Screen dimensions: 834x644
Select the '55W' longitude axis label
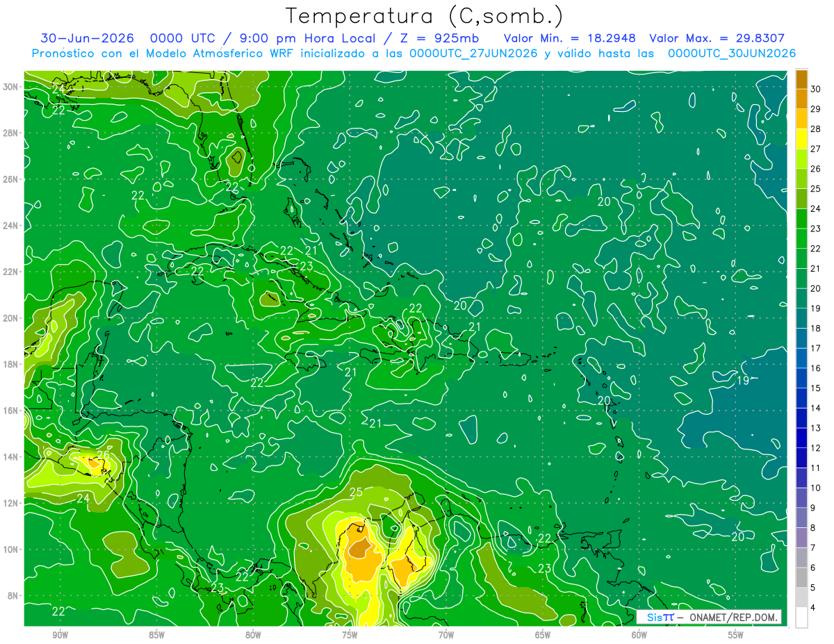click(736, 635)
